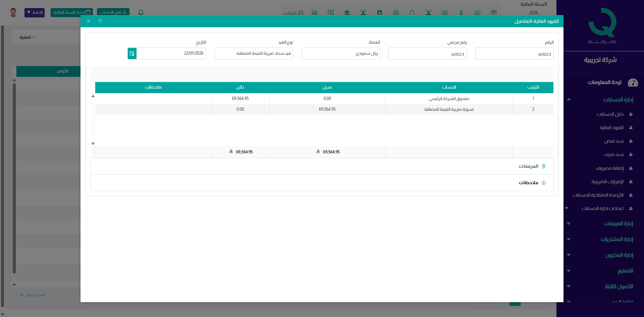Click the dashboard gauge icon
Image resolution: width=644 pixels, height=317 pixels.
click(633, 83)
